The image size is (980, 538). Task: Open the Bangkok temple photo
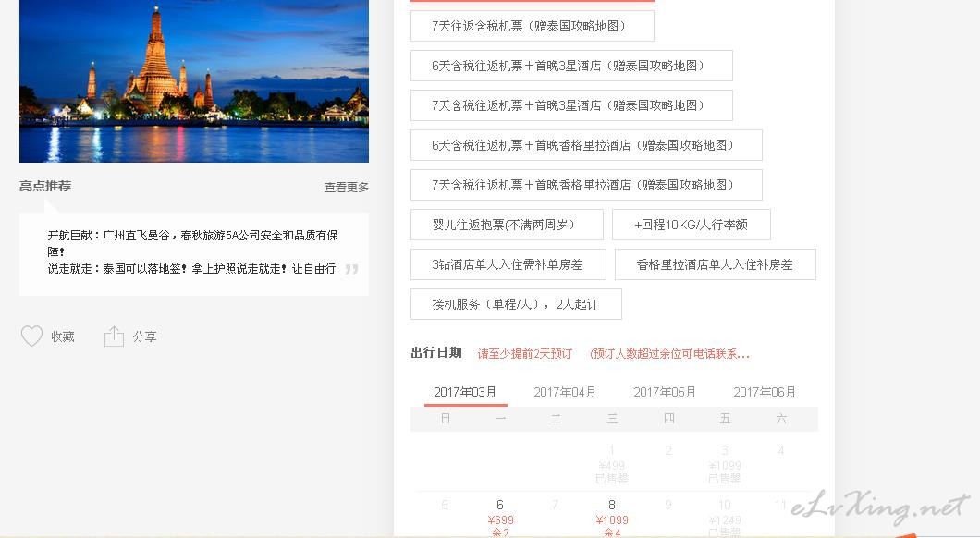[194, 81]
